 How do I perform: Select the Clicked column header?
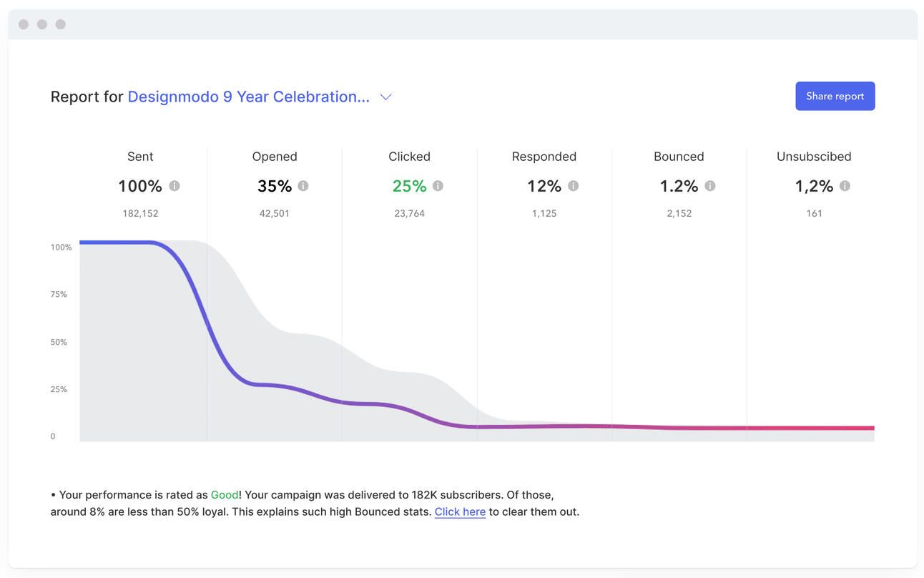(x=409, y=157)
